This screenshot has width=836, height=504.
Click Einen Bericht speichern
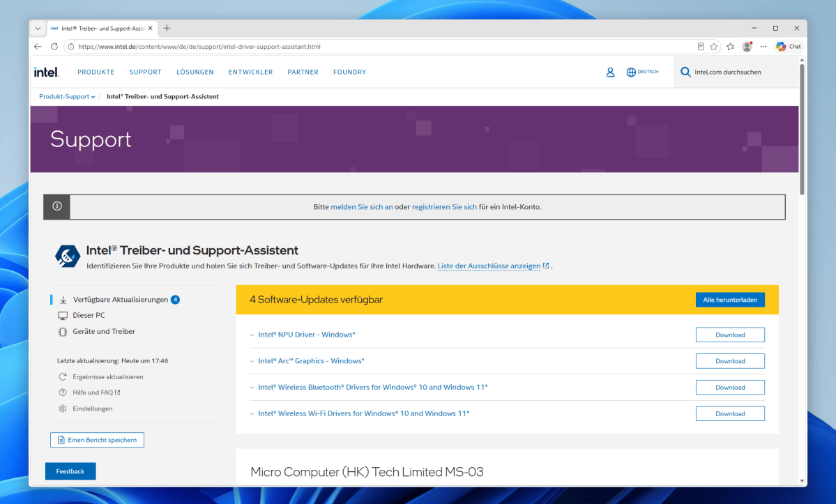click(97, 440)
